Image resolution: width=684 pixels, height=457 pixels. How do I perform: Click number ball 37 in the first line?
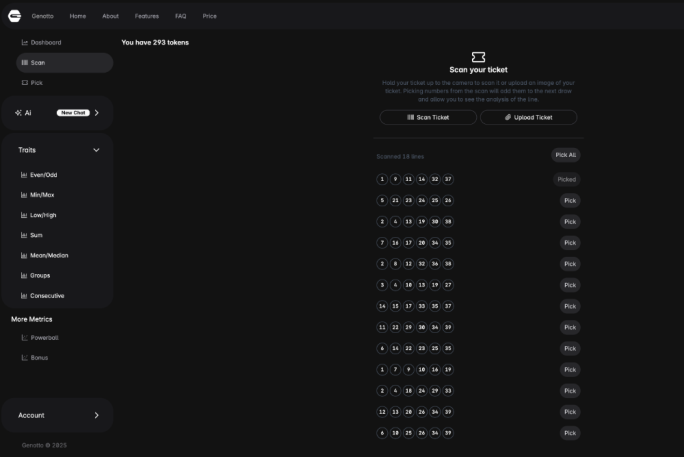(x=448, y=179)
